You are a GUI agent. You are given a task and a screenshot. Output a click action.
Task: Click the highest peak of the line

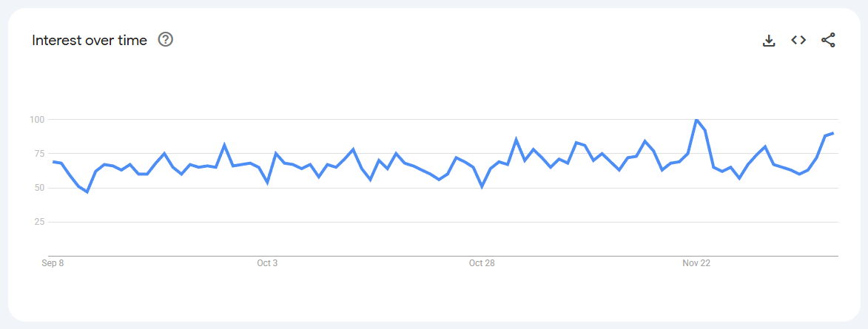(696, 120)
